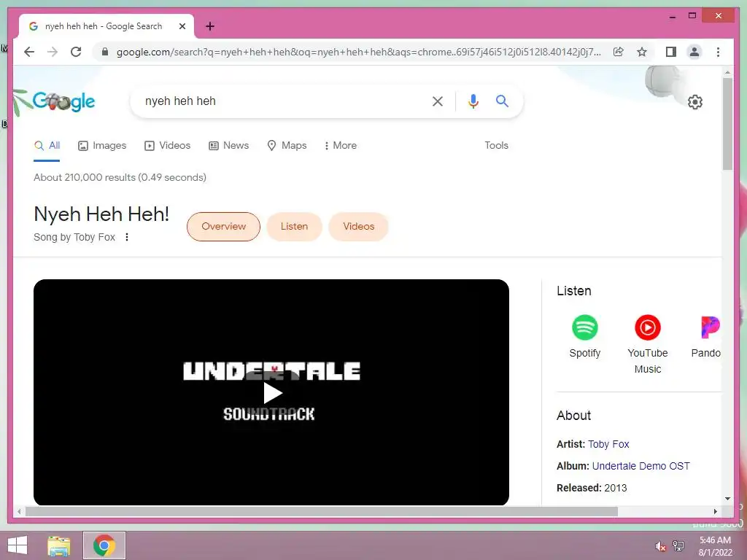Screen dimensions: 747x560
Task: Open Google quick settings gear
Action: coord(695,102)
